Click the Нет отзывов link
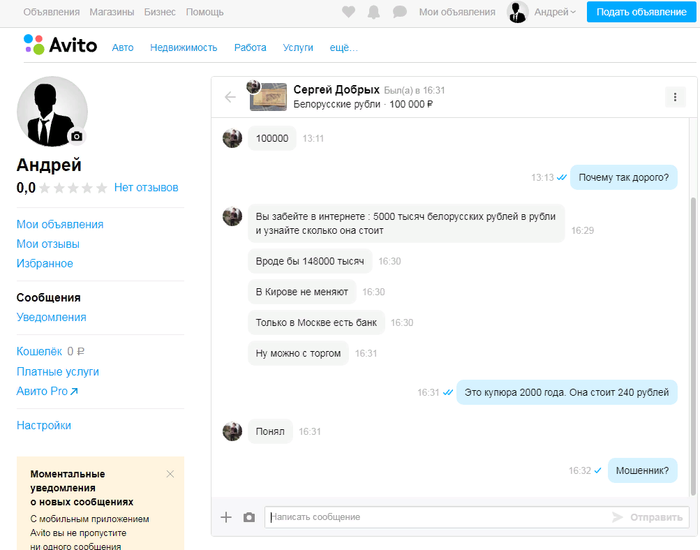Image resolution: width=700 pixels, height=550 pixels. click(146, 187)
